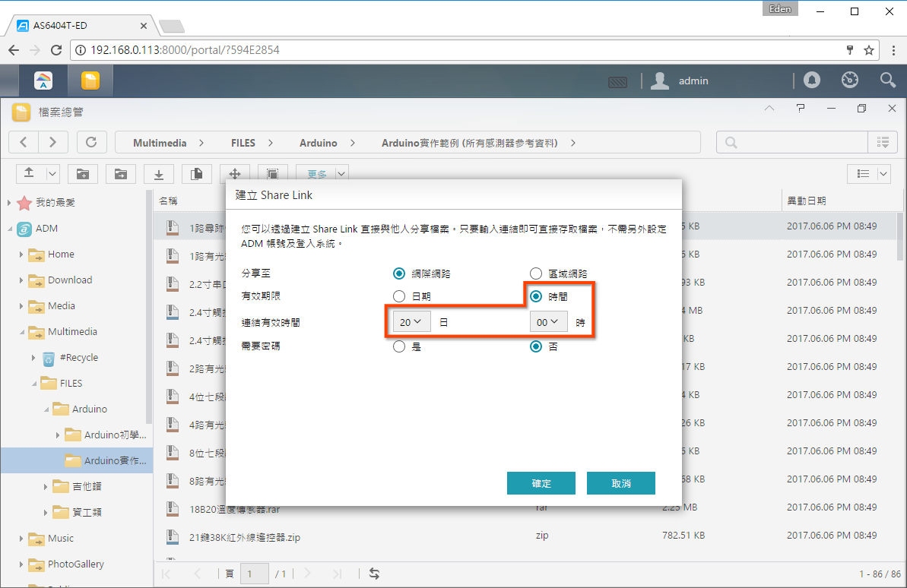The width and height of the screenshot is (907, 588).
Task: Click the file list vertical scrollbar
Action: coord(899,236)
